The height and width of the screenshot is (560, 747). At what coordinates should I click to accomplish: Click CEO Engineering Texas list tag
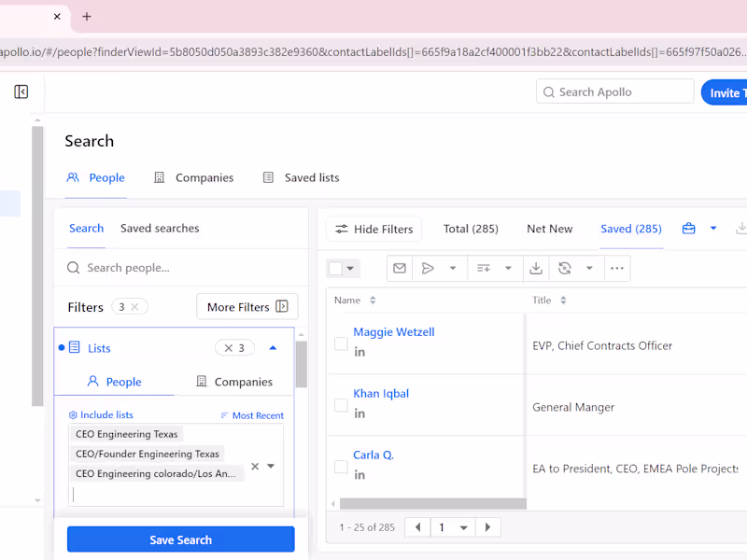(127, 434)
